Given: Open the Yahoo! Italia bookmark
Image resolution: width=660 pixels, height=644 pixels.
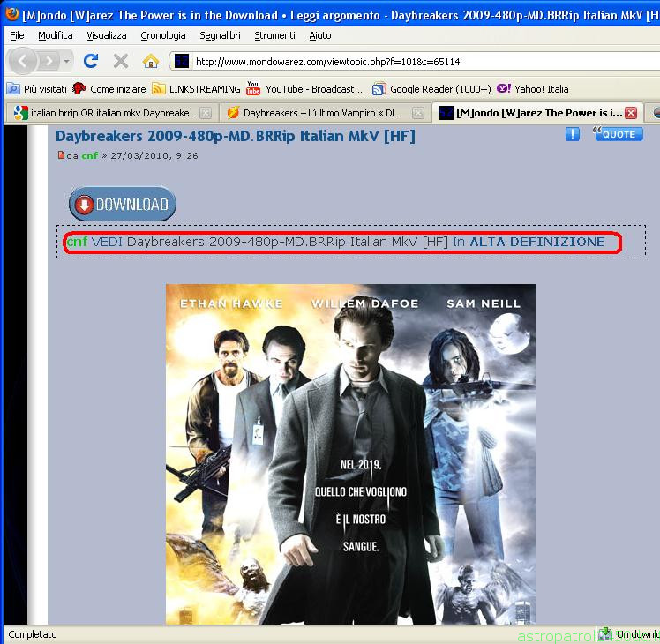Looking at the screenshot, I should tap(533, 89).
